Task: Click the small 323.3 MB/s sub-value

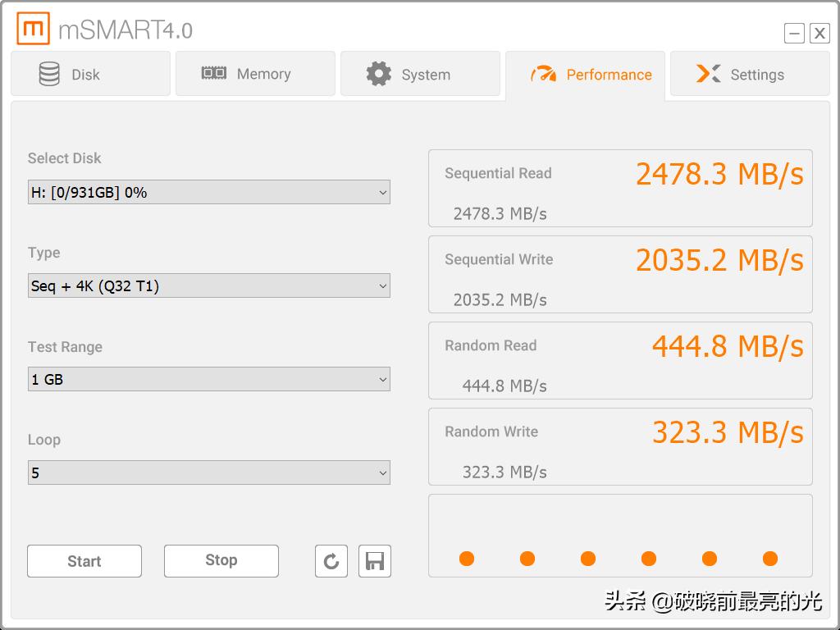Action: [x=504, y=472]
